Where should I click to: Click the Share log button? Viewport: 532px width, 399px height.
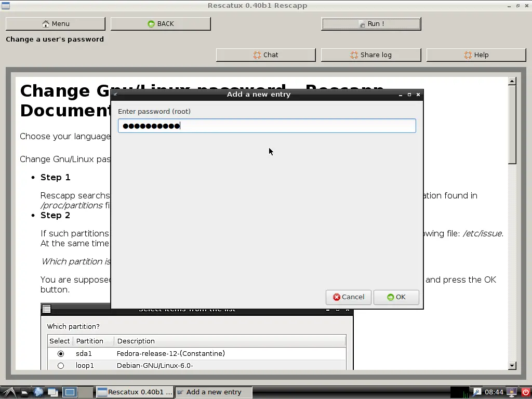point(371,55)
